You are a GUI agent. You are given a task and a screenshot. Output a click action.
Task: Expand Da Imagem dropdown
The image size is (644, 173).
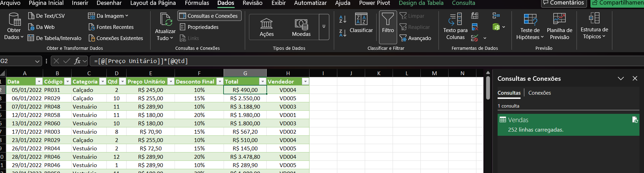click(x=127, y=16)
